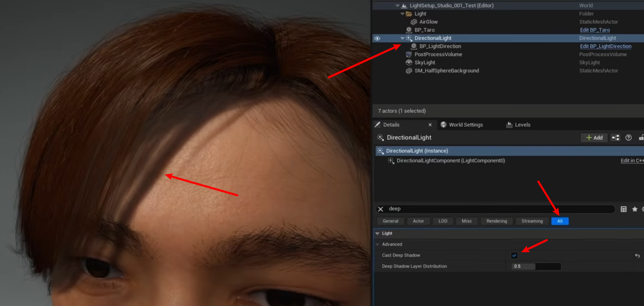Viewport: 644px width, 306px height.
Task: Open the World Settings tab
Action: pyautogui.click(x=466, y=125)
